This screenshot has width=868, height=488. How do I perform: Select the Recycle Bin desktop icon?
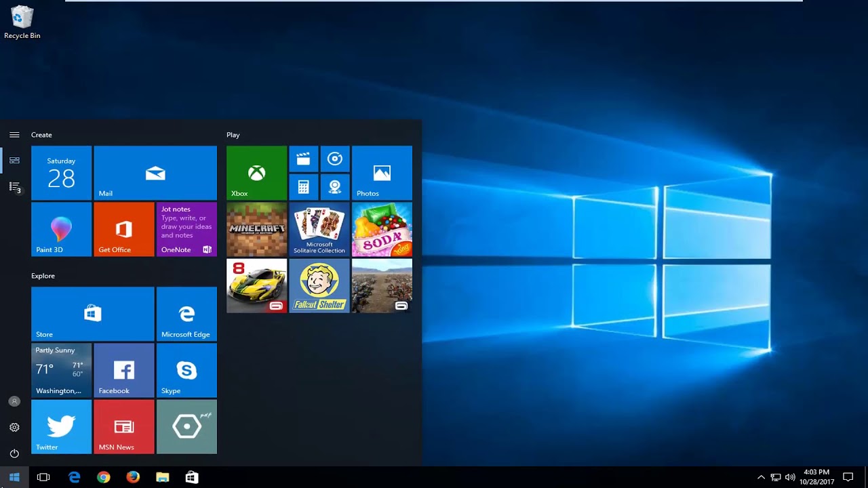(22, 22)
